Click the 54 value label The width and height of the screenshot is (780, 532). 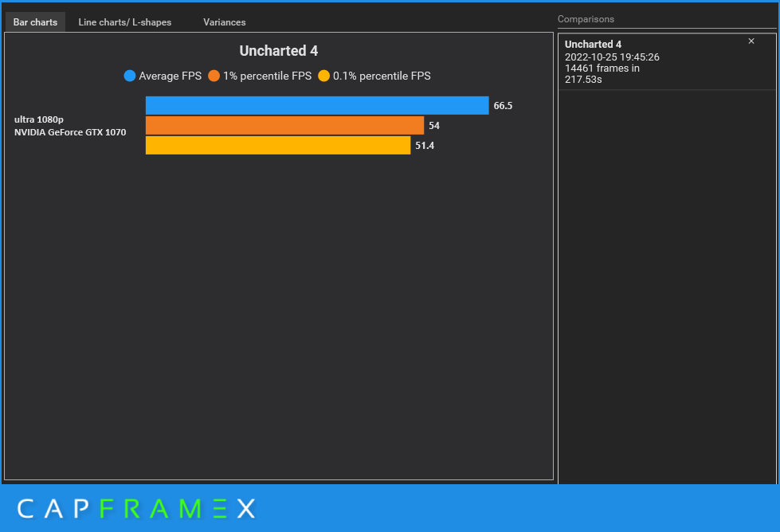click(434, 125)
